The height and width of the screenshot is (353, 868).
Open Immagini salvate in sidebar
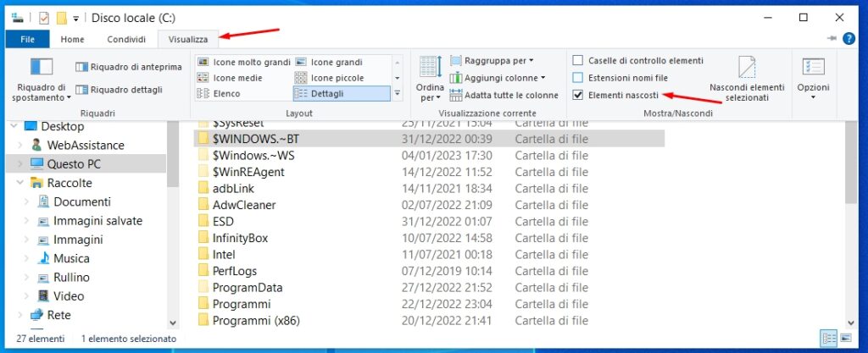(x=97, y=221)
